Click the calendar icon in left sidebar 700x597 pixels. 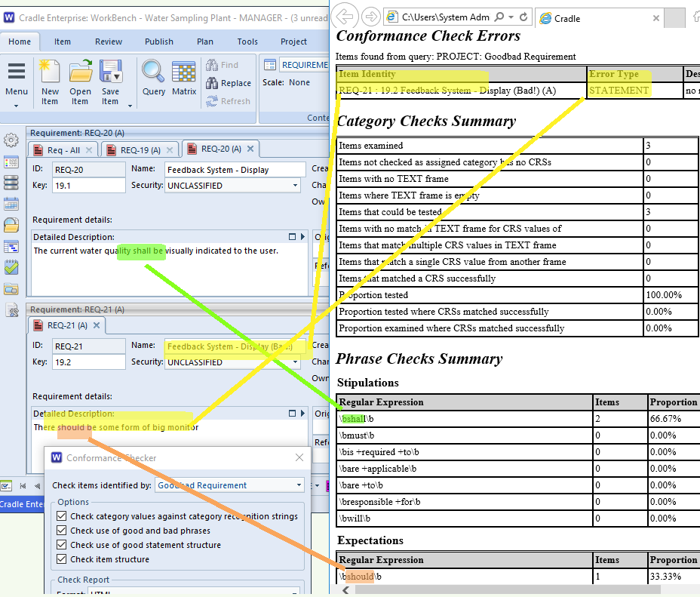(x=11, y=204)
